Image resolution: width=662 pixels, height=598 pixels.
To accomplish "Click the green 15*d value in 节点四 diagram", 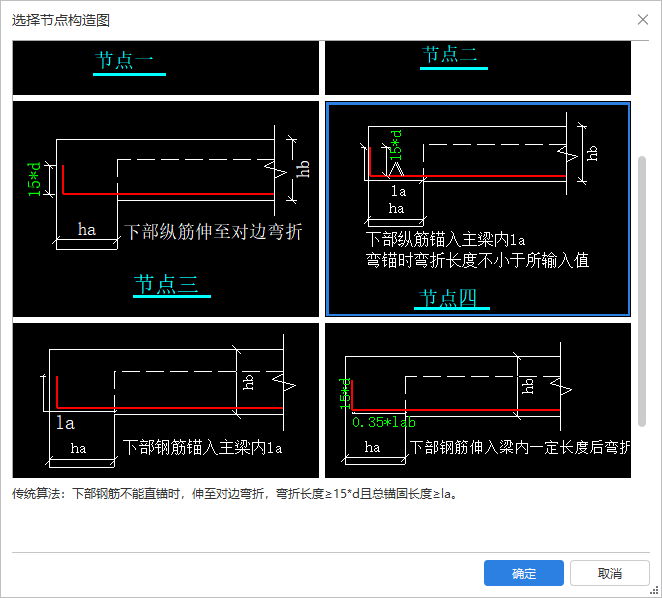I will pos(396,145).
